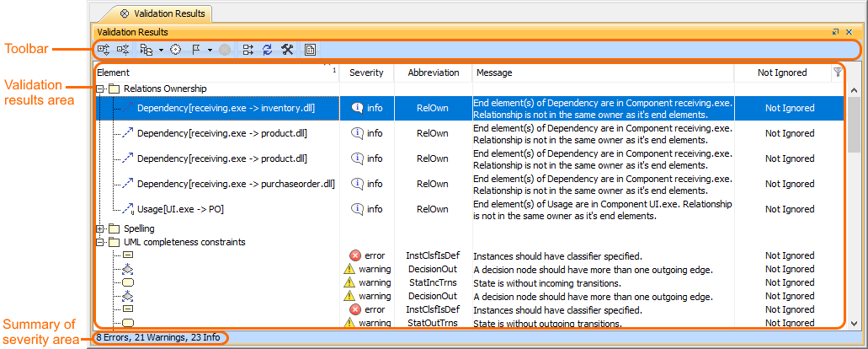Click the message about Usage in Component UI.exe
This screenshot has width=868, height=349.
pyautogui.click(x=603, y=210)
